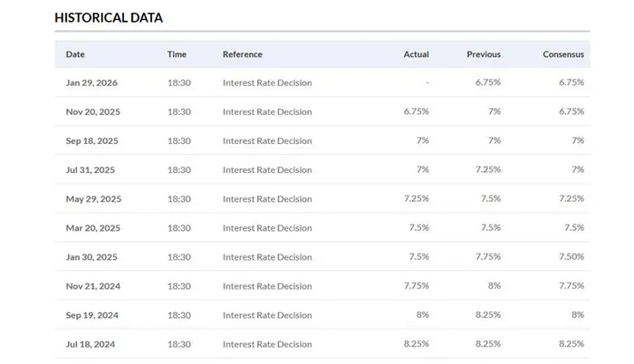Click Interest Rate Decision for Sep 18, 2025

click(x=266, y=141)
